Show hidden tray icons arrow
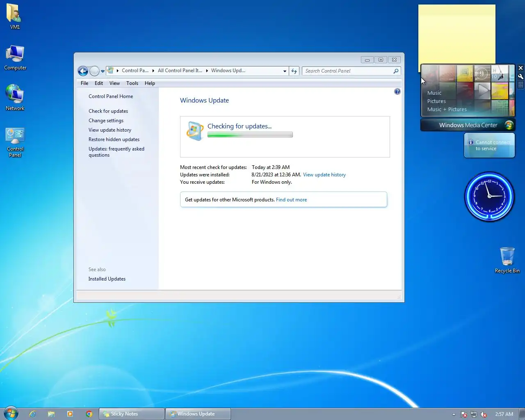The width and height of the screenshot is (525, 420). [454, 414]
